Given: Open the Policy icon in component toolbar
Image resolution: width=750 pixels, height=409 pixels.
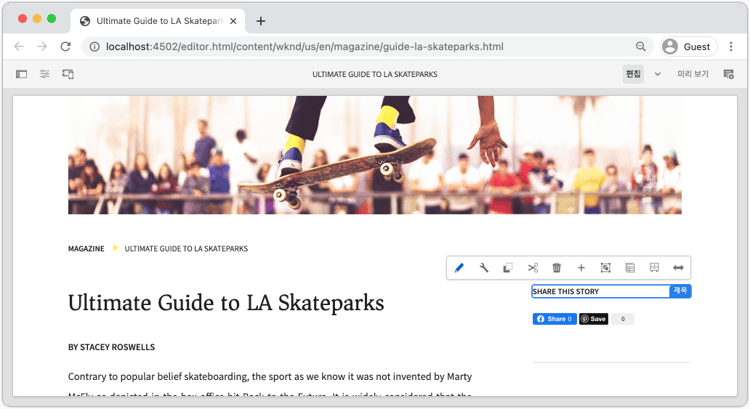Looking at the screenshot, I should [630, 268].
